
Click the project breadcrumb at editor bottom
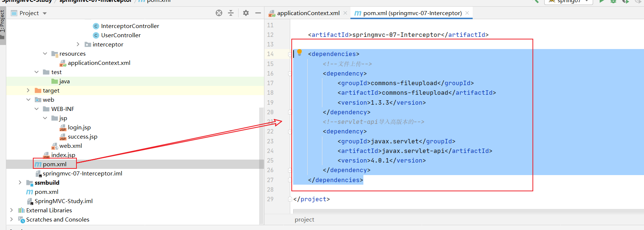coord(304,220)
